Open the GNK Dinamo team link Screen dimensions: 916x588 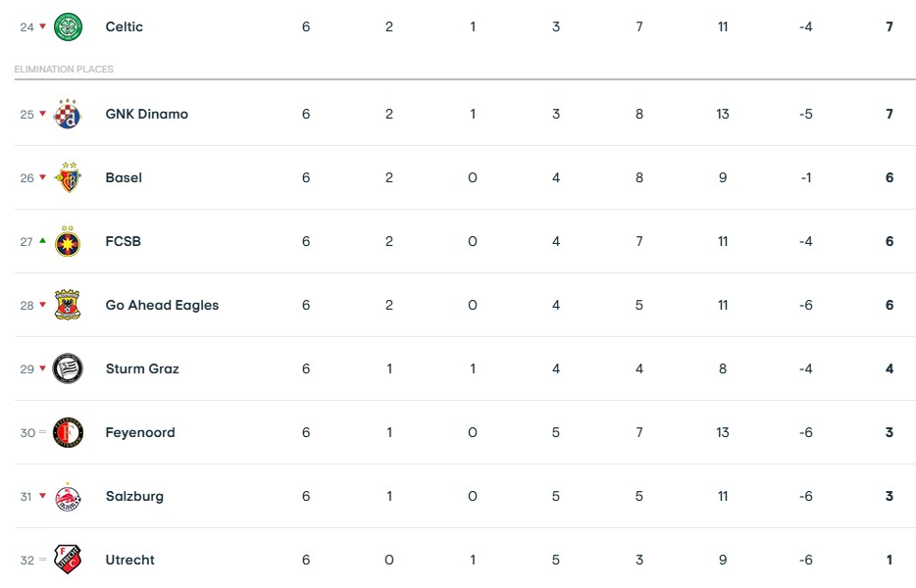[x=146, y=114]
